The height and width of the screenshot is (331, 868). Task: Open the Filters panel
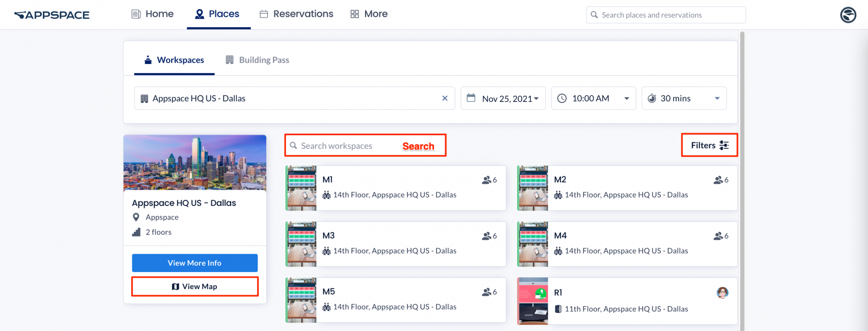point(709,145)
